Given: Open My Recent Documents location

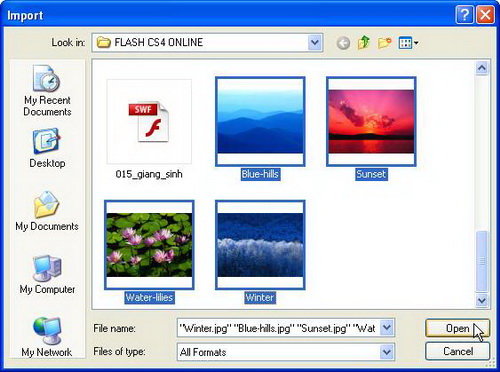Looking at the screenshot, I should point(47,91).
